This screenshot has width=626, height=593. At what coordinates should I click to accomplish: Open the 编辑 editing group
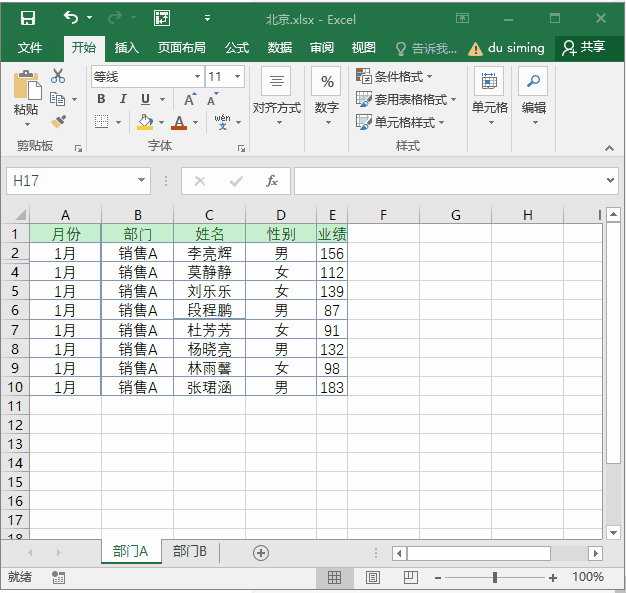click(533, 96)
